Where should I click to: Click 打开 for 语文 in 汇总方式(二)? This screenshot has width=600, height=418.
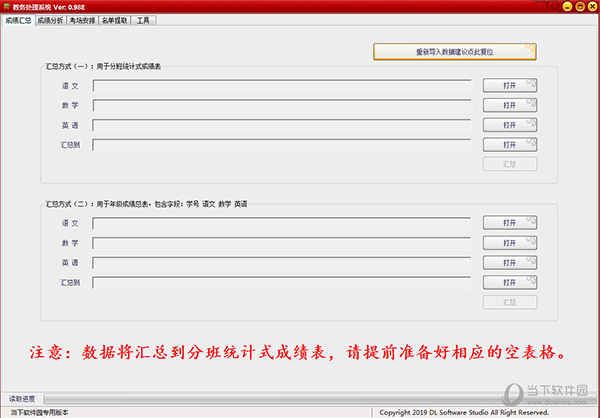(510, 223)
